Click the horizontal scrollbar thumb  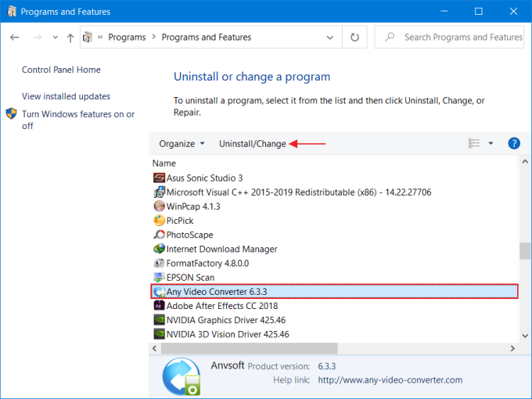point(249,348)
